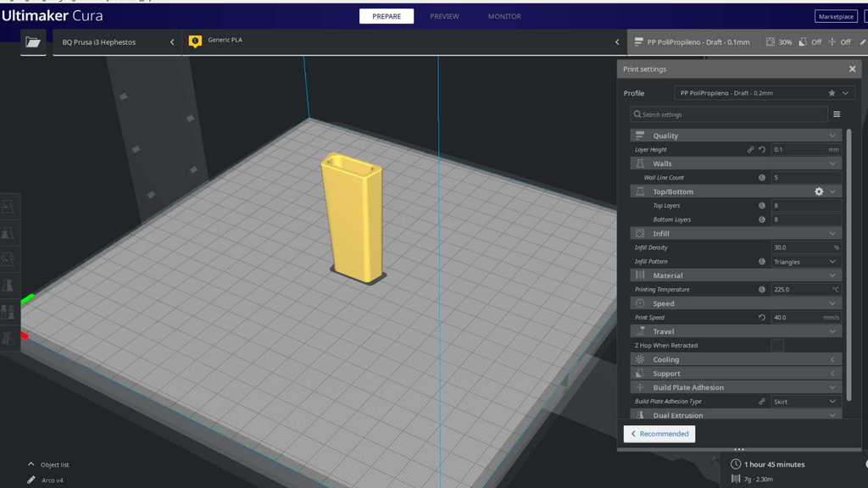Click the open file folder icon
The height and width of the screenshot is (488, 868).
(33, 42)
